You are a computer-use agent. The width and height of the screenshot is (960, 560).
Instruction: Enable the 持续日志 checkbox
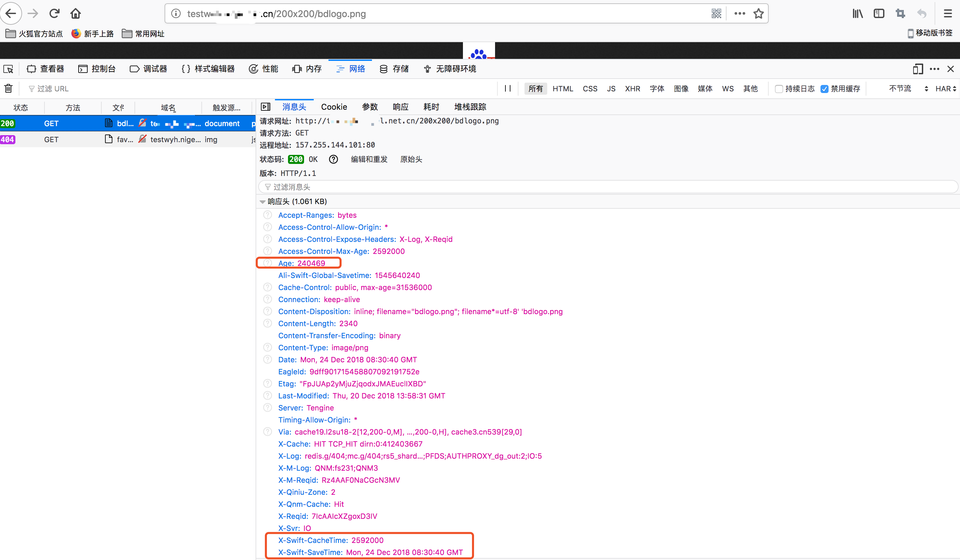pos(779,89)
